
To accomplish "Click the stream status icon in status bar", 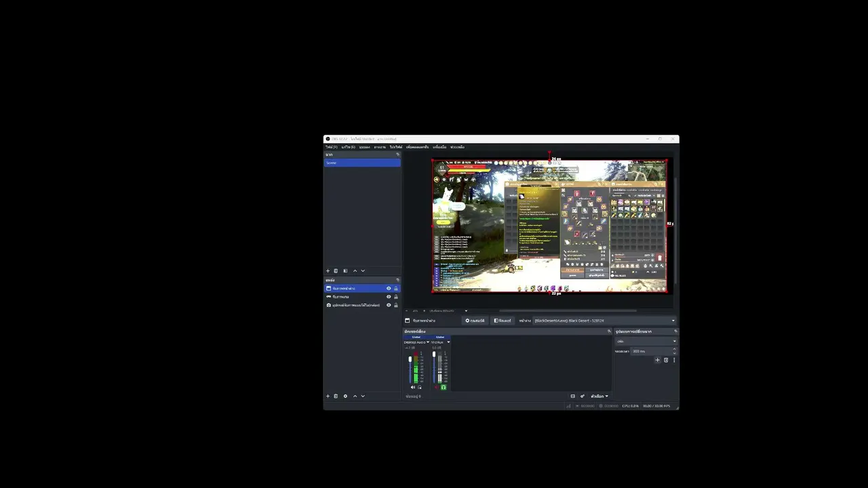I will click(576, 406).
